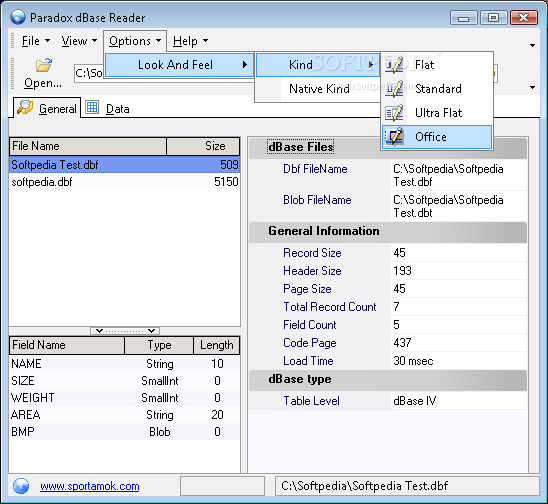Minimize the Paradox dBase Reader window
This screenshot has width=548, height=504.
click(x=463, y=17)
